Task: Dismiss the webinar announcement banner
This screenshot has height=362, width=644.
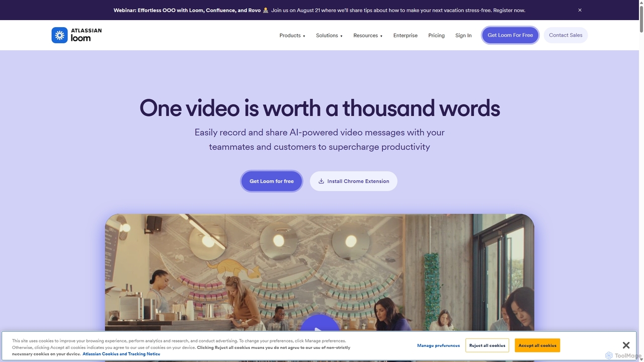Action: coord(580,10)
